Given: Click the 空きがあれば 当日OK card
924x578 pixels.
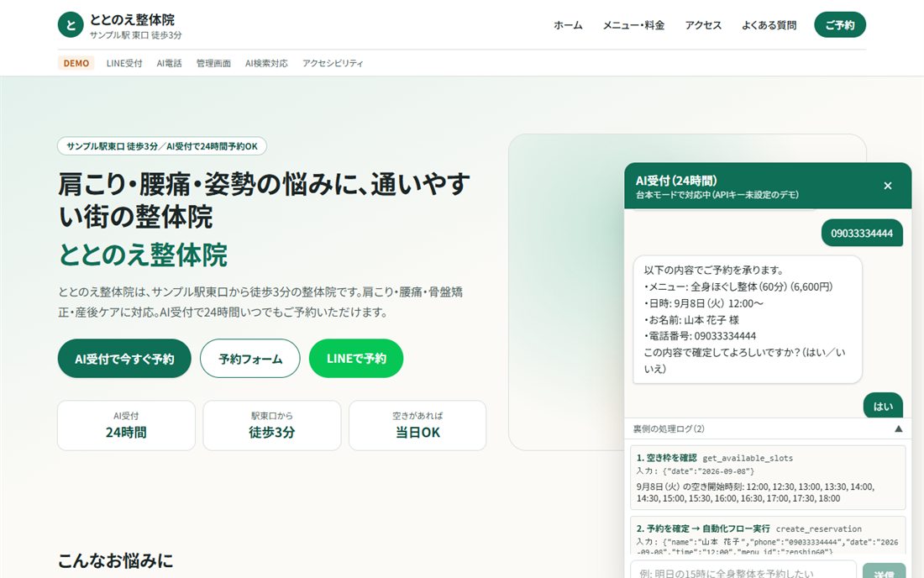Looking at the screenshot, I should pos(417,425).
